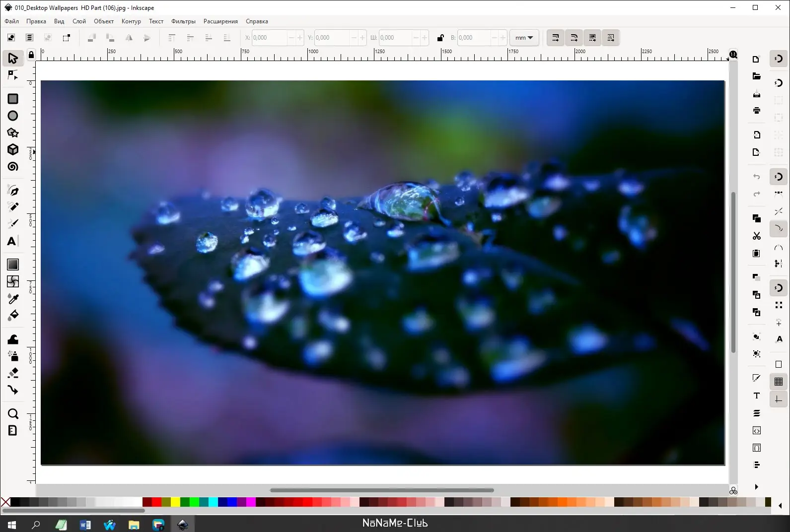Toggle snapping to guides

[778, 399]
